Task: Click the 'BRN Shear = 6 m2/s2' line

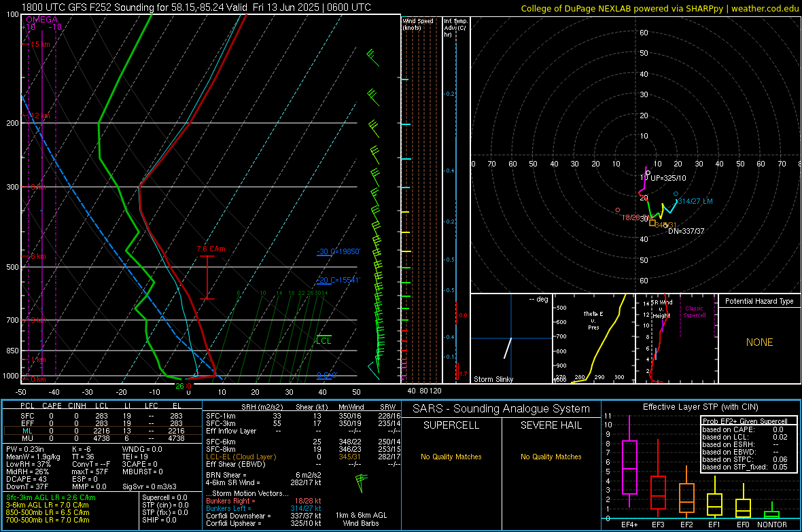Action: (264, 475)
